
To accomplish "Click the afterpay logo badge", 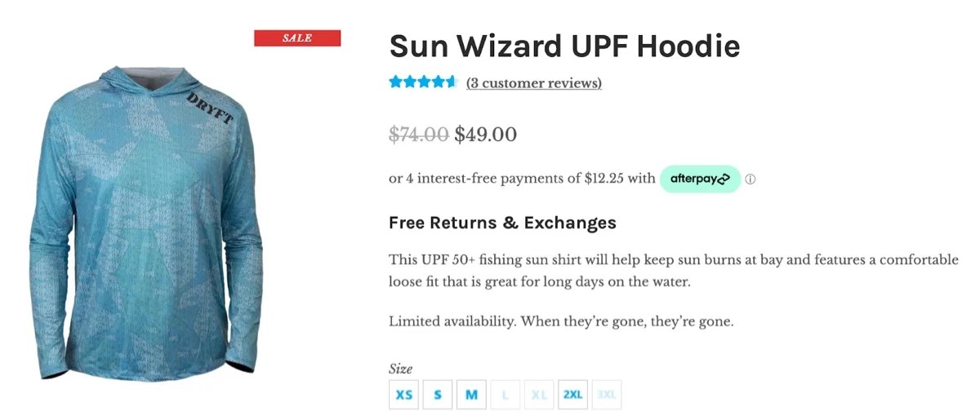I will pyautogui.click(x=700, y=179).
